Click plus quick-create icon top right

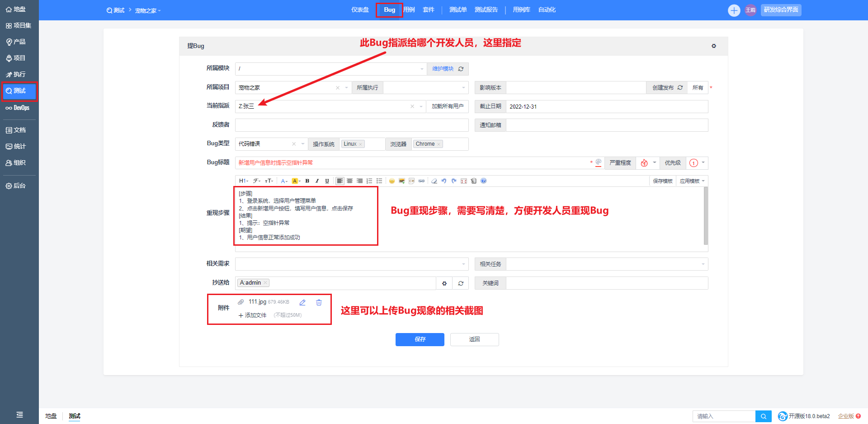734,10
